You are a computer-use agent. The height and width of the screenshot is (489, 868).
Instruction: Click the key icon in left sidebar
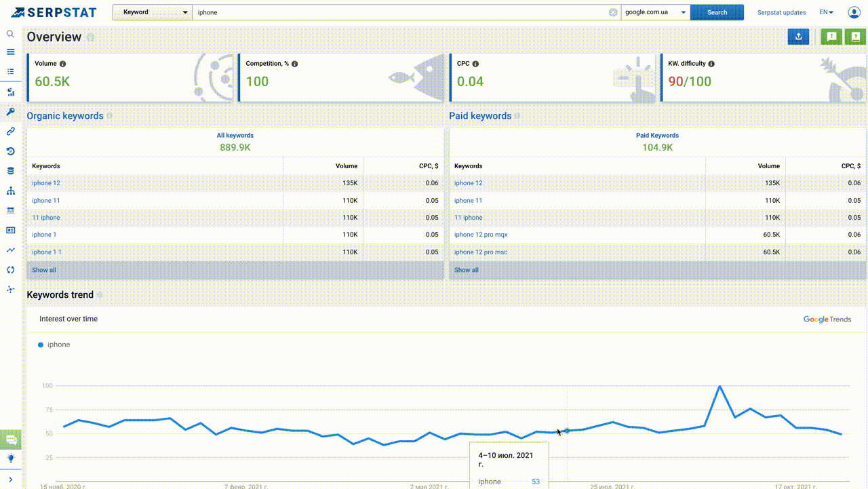pos(10,112)
